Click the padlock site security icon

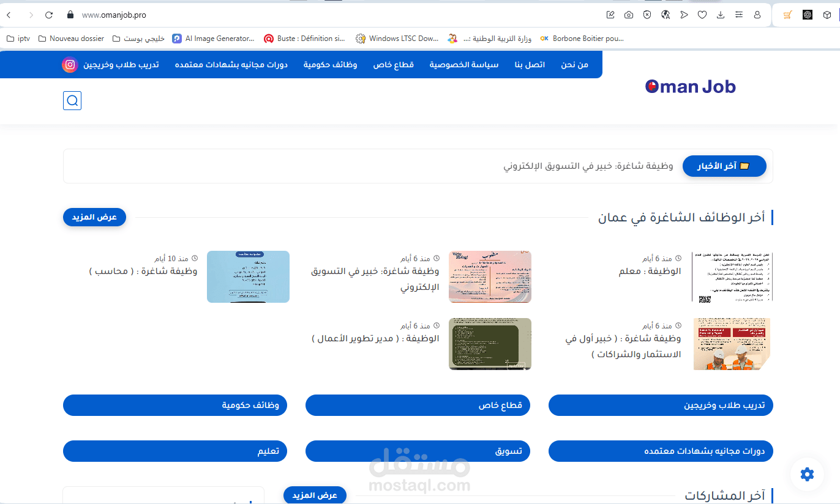pos(70,15)
